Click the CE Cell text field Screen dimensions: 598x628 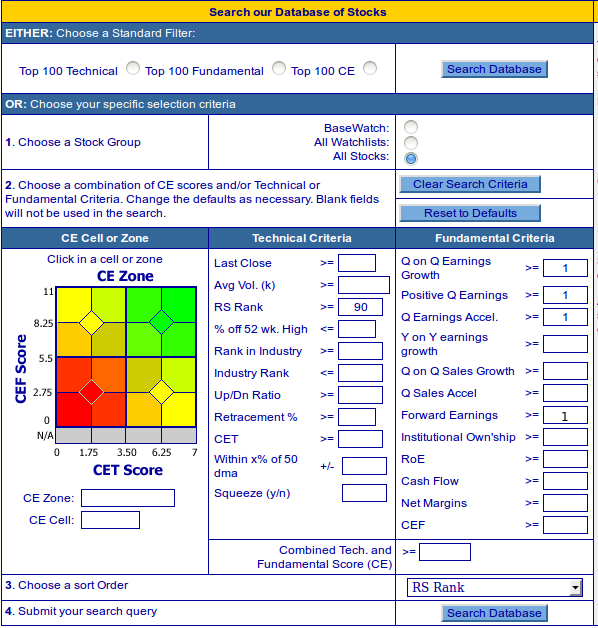110,520
